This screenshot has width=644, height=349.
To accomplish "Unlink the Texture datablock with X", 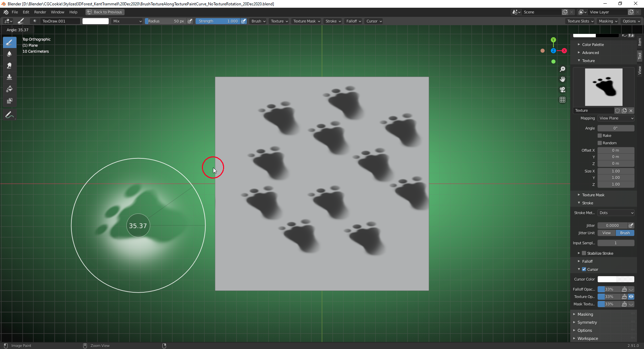I will pyautogui.click(x=631, y=110).
